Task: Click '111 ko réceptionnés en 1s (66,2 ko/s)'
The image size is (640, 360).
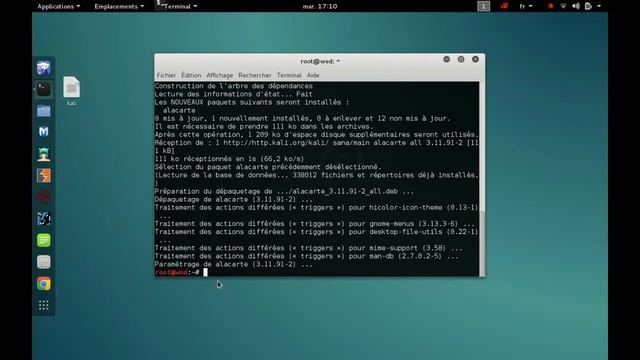Action: (x=229, y=159)
